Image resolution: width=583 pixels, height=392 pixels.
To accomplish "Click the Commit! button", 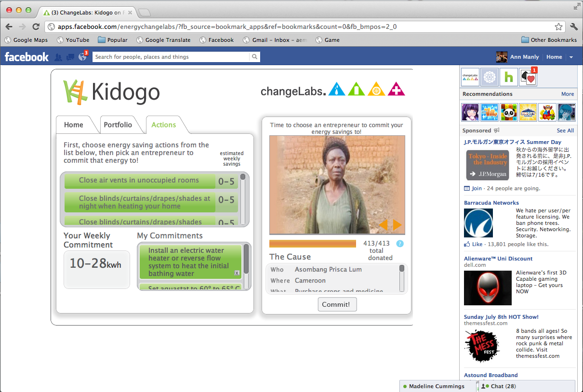I will pos(337,304).
